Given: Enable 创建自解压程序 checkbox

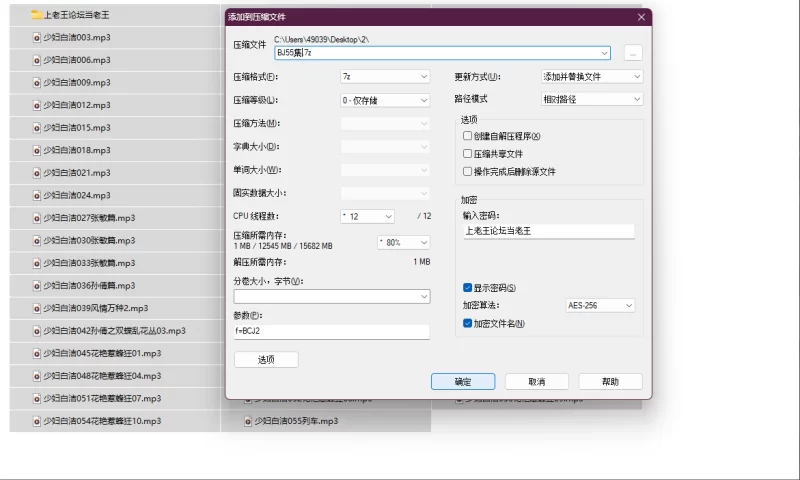Looking at the screenshot, I should pyautogui.click(x=467, y=136).
